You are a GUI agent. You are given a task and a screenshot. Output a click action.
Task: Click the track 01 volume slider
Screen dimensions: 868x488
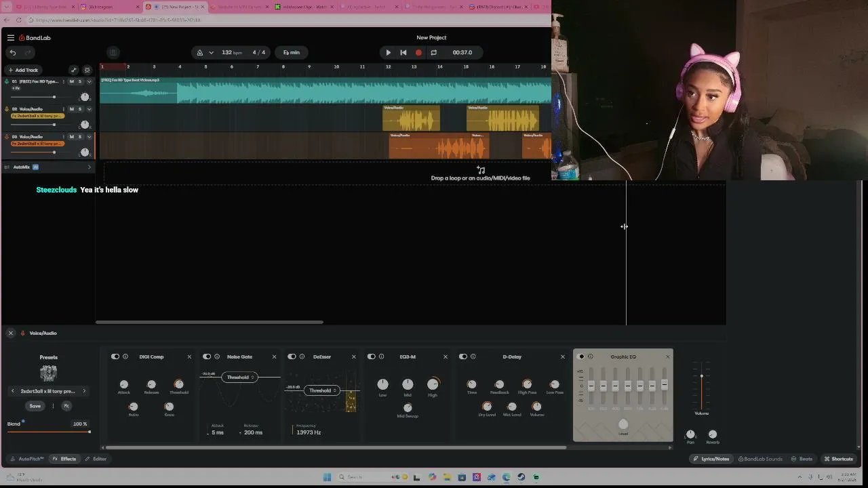[x=33, y=97]
